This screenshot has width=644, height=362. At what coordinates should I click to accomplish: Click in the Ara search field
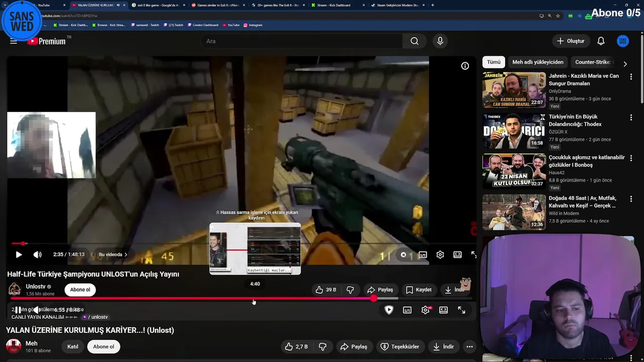pos(302,41)
